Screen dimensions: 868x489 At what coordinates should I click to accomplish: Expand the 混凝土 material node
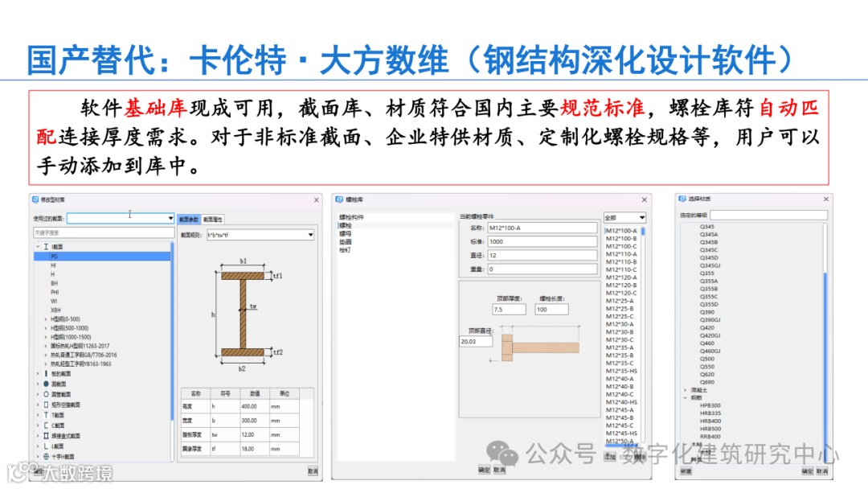pyautogui.click(x=685, y=390)
